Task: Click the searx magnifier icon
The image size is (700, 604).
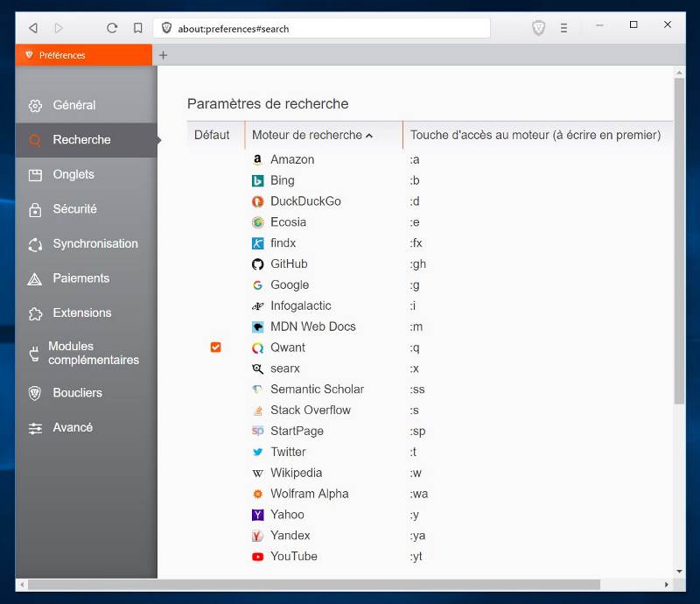Action: tap(257, 369)
